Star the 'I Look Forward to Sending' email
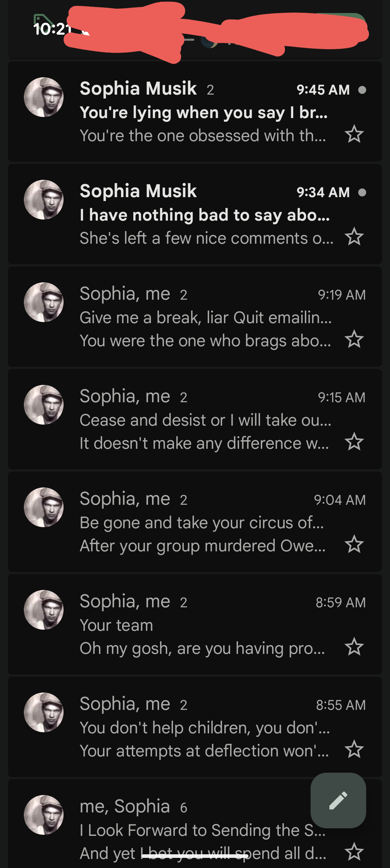Viewport: 390px width, 868px height. (354, 852)
